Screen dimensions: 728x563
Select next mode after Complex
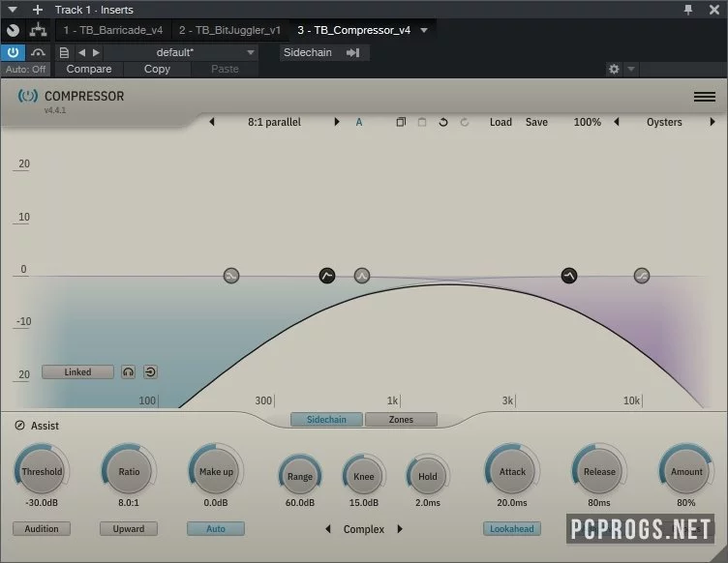coord(400,529)
